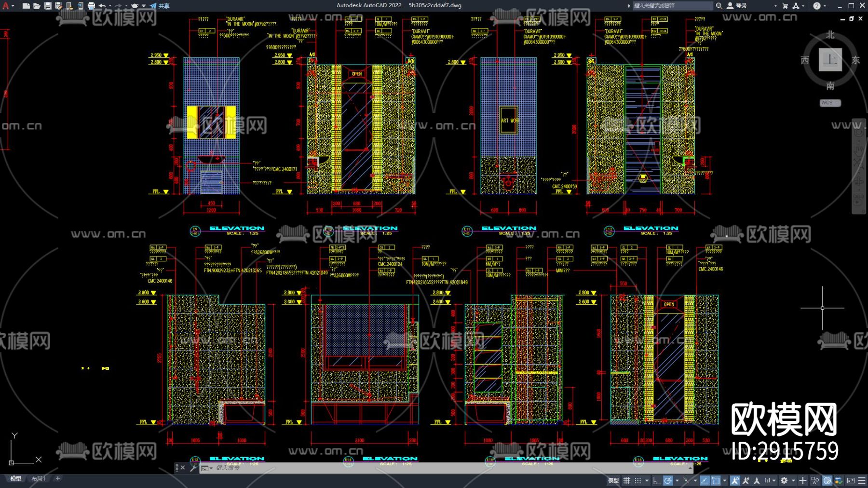The image size is (868, 488).
Task: Open polar tracking angle dropdown
Action: click(677, 480)
